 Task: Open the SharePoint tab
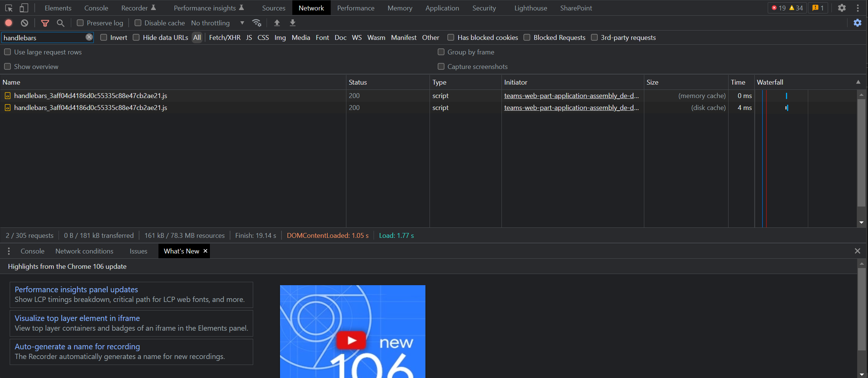coord(576,8)
